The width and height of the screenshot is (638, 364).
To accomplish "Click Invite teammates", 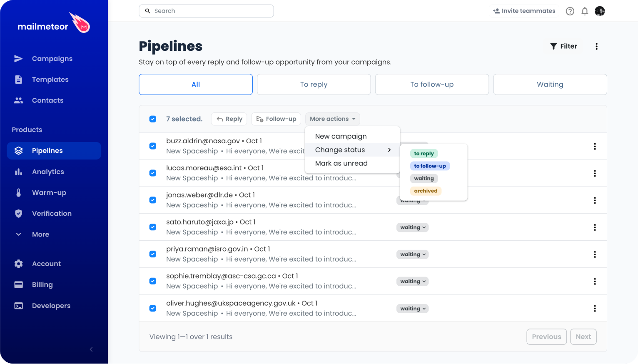I will pyautogui.click(x=524, y=11).
